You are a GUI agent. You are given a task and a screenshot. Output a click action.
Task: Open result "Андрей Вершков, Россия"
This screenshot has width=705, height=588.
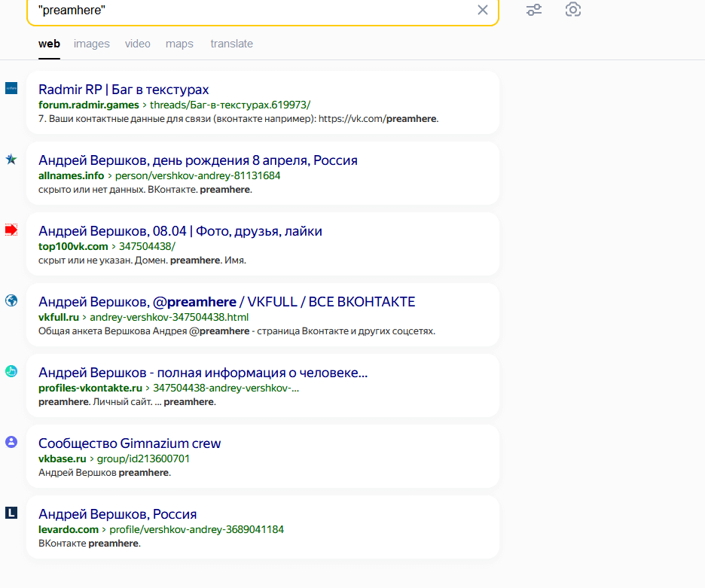(x=117, y=513)
